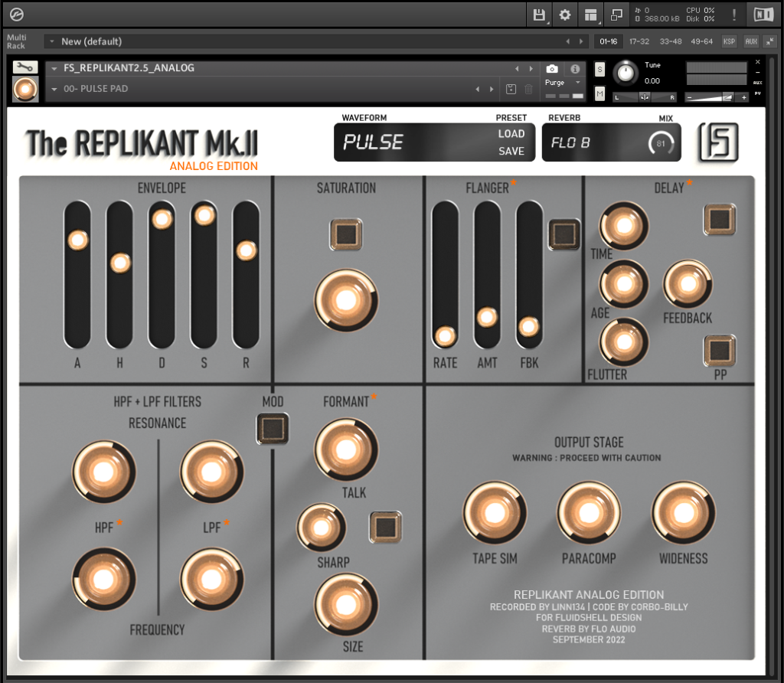Open the Purge dropdown menu
Viewport: 784px width, 683px height.
click(x=563, y=83)
